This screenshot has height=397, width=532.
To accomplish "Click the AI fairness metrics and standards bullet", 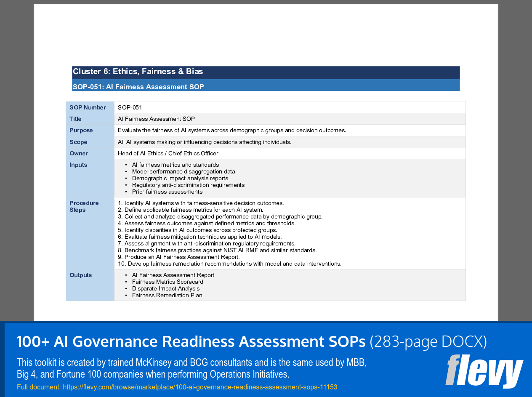I will click(175, 165).
